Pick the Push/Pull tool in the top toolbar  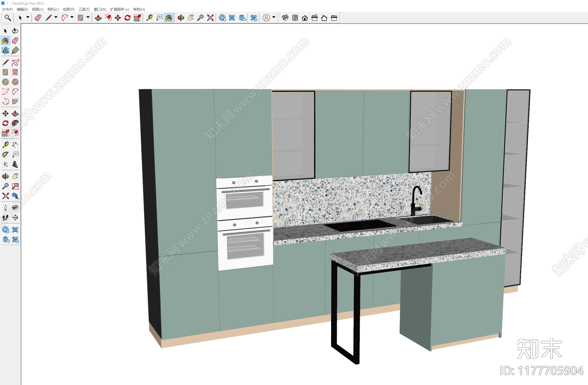98,18
